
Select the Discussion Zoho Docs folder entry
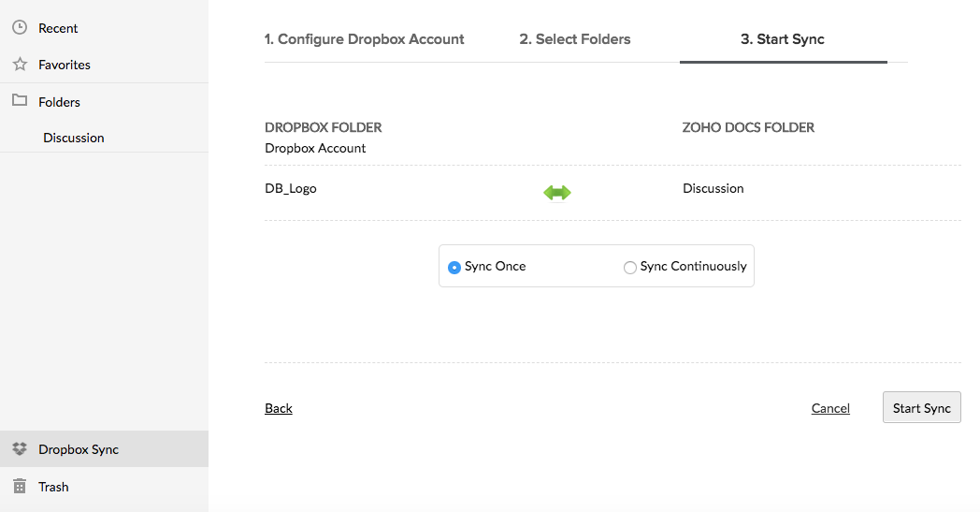pyautogui.click(x=713, y=188)
